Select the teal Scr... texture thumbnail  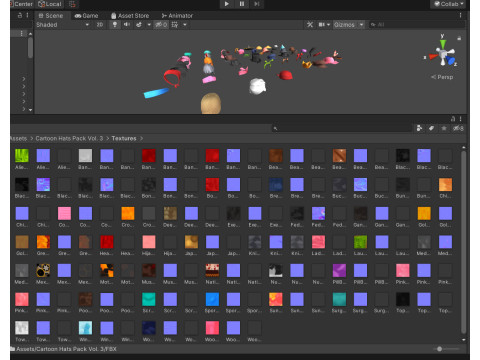point(149,299)
